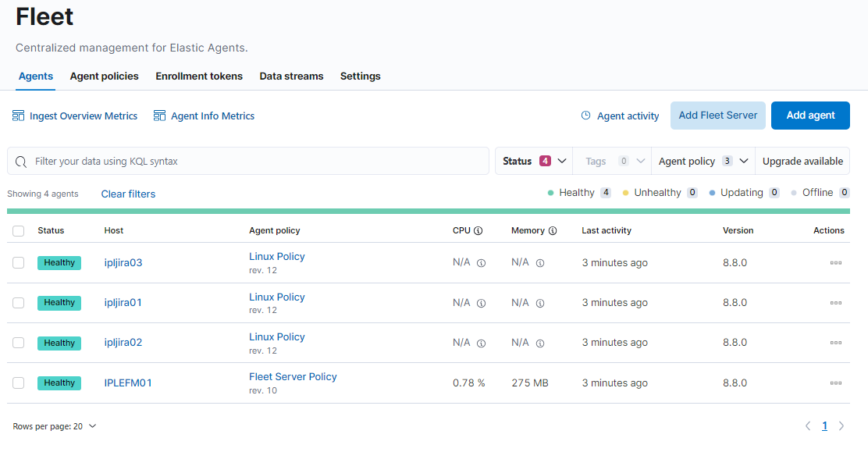This screenshot has height=452, width=868.
Task: Click into the KQL filter input field
Action: coord(248,161)
